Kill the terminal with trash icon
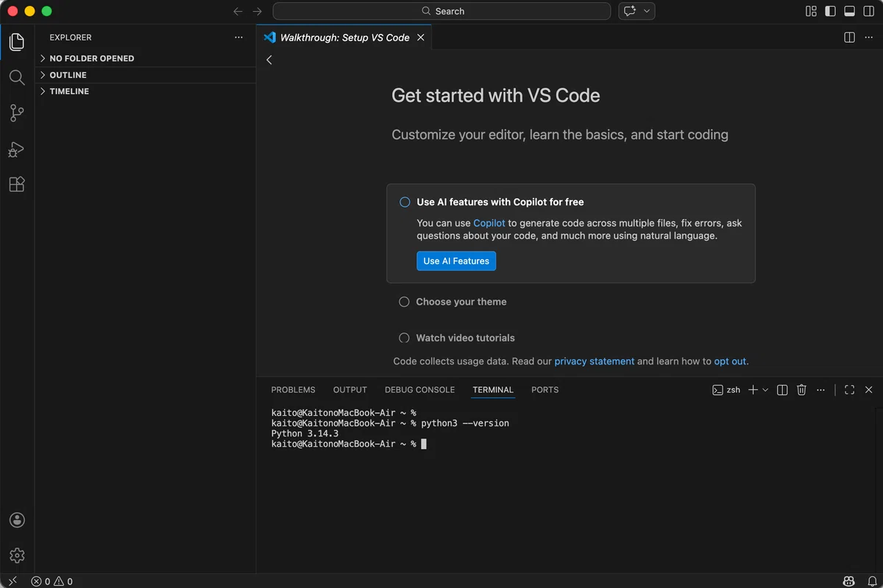Image resolution: width=883 pixels, height=588 pixels. 802,390
